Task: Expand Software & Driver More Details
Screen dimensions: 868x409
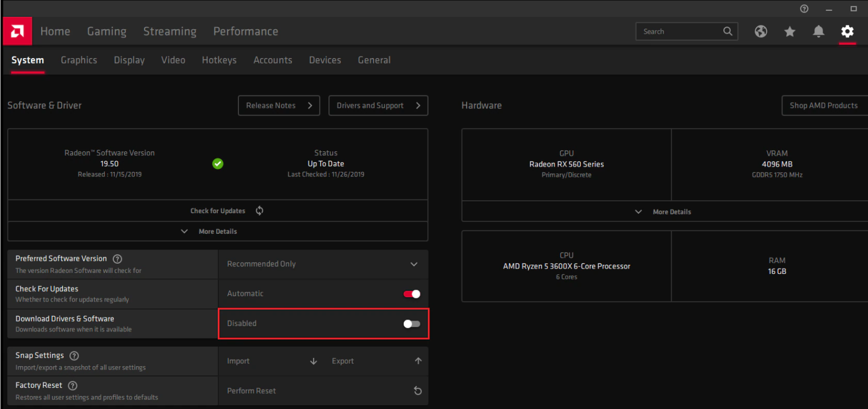Action: click(217, 232)
